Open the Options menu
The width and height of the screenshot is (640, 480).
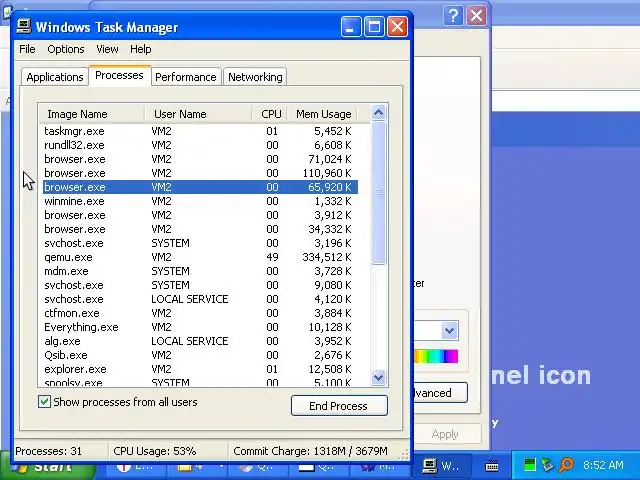click(x=66, y=49)
